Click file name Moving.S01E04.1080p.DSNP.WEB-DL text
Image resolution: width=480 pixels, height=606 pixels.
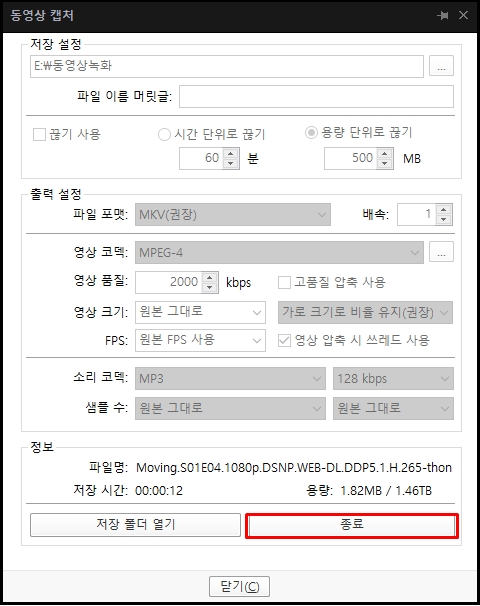pyautogui.click(x=294, y=468)
